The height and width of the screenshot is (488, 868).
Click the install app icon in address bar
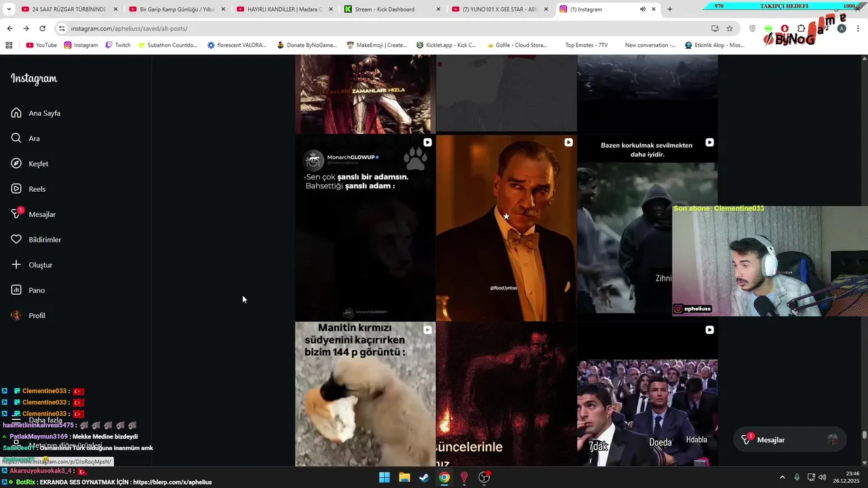click(715, 28)
